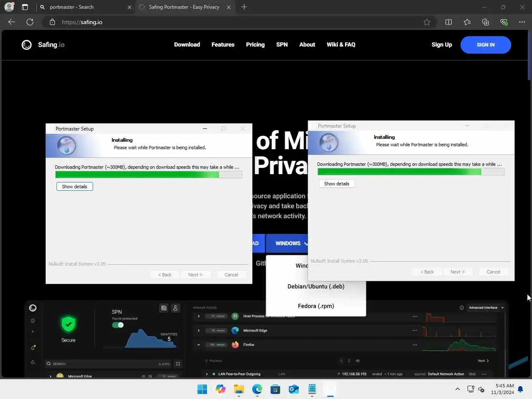Screen dimensions: 532x399
Task: Open Wiki & FAQ nav item
Action: (341, 44)
